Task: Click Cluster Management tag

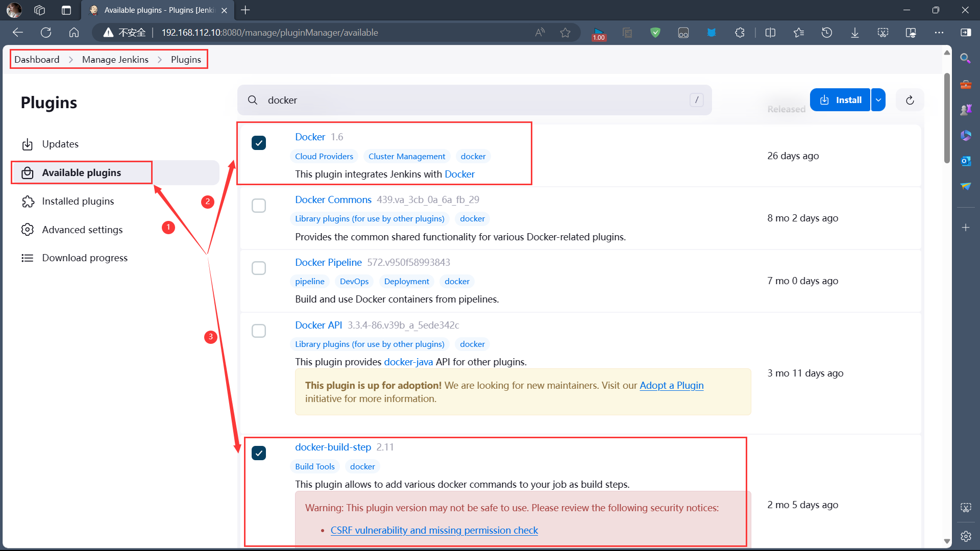Action: tap(407, 156)
